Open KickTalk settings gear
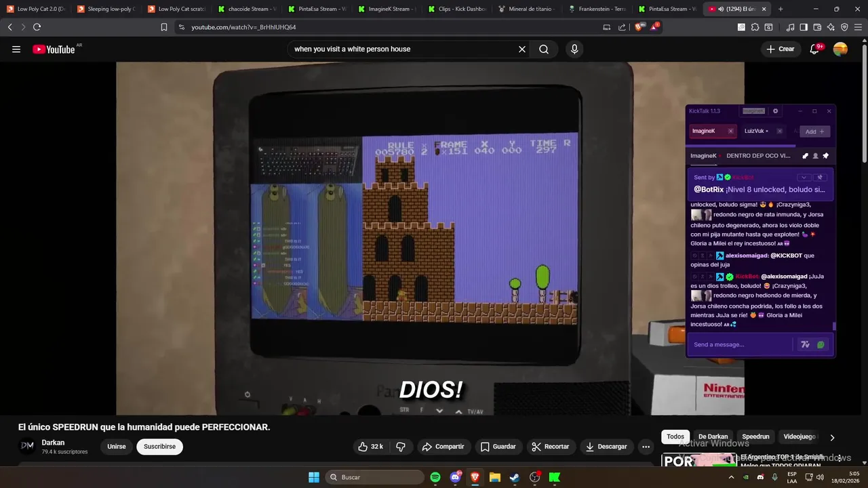This screenshot has height=488, width=868. pos(776,111)
